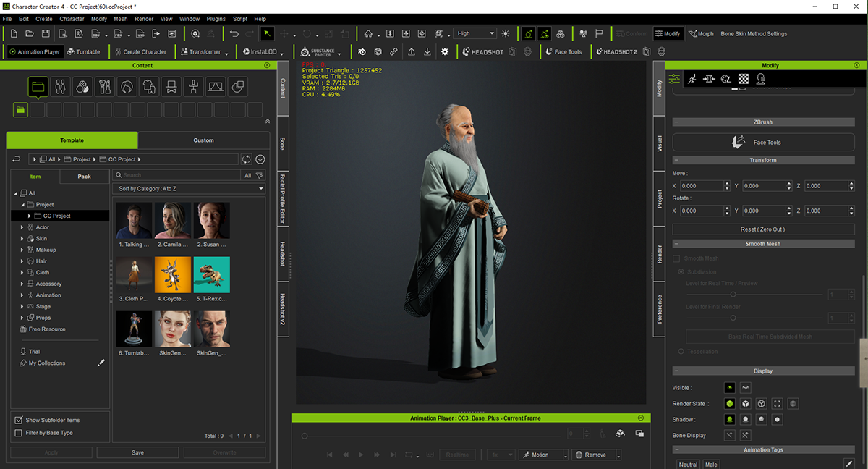Click the GoZ link chain icon
Viewport: 868px width, 469px height.
(393, 52)
